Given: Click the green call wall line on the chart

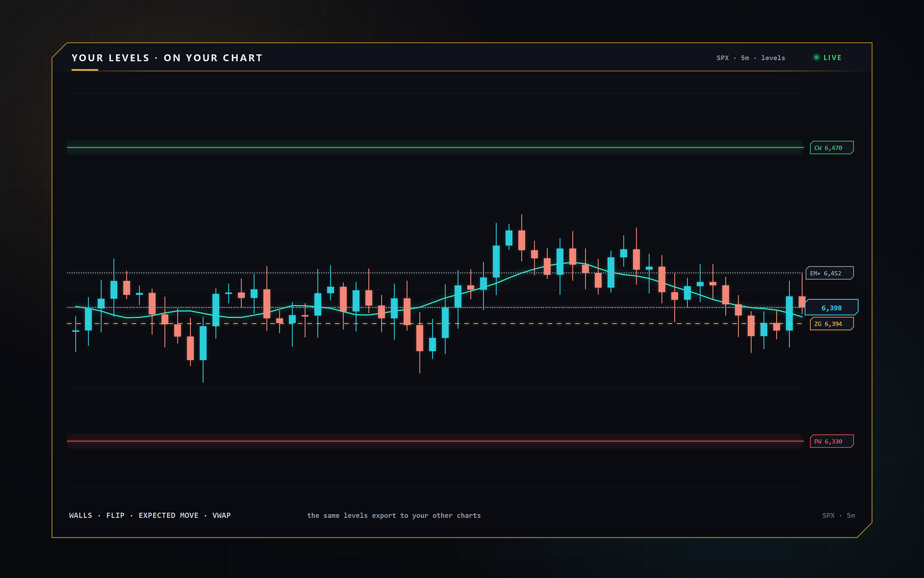Looking at the screenshot, I should [x=435, y=148].
